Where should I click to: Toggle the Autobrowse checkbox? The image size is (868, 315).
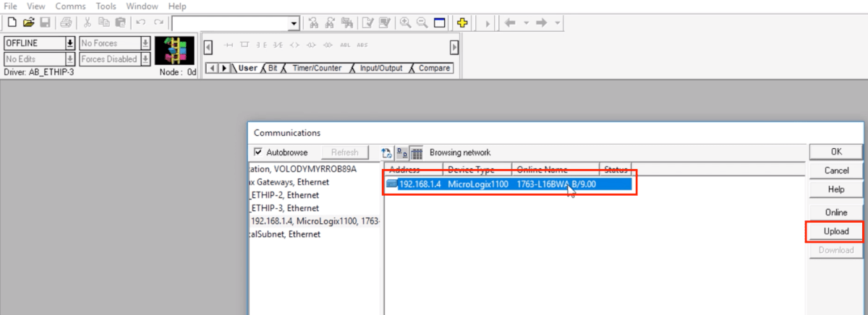point(259,152)
